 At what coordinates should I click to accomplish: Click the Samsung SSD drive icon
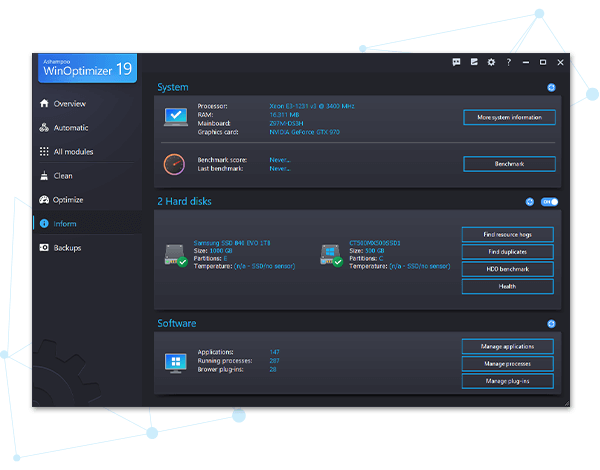point(176,255)
